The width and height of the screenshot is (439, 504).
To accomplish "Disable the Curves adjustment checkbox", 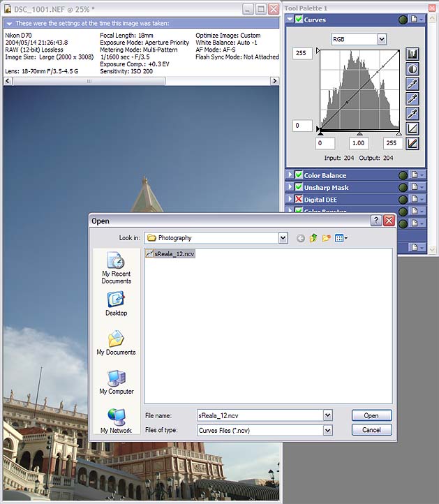I will pos(299,20).
